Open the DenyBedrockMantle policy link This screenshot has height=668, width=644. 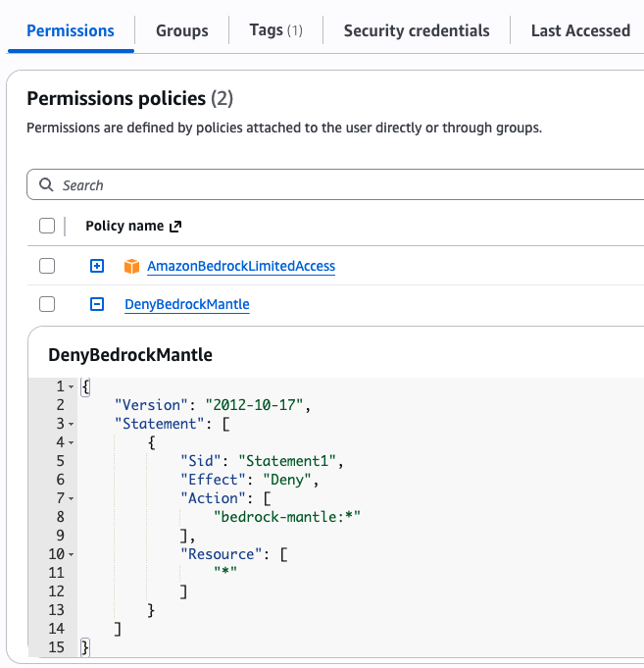click(x=186, y=304)
